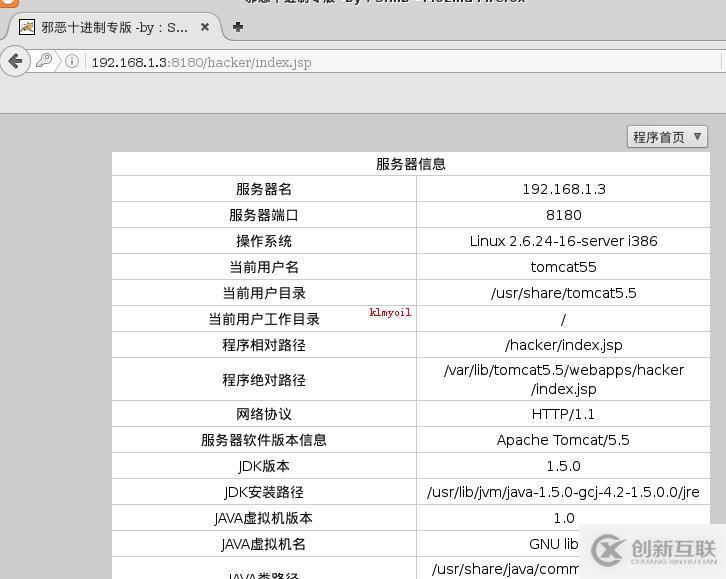
Task: Select the 服务器名 label cell
Action: (264, 189)
